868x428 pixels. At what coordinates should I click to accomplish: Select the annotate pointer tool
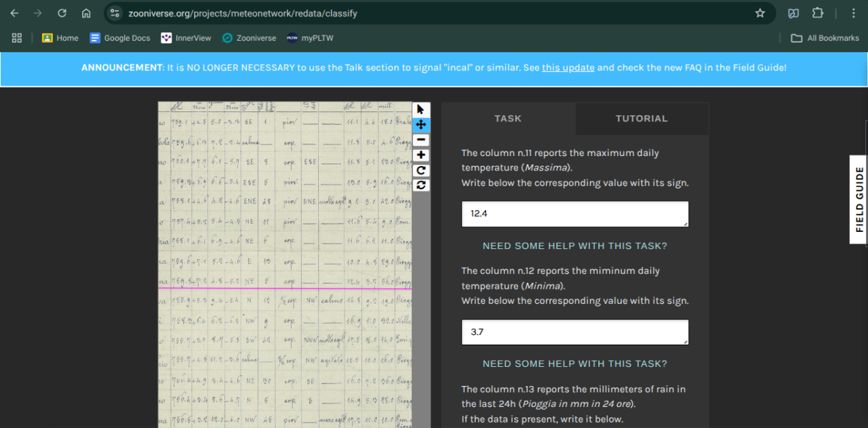pos(421,110)
